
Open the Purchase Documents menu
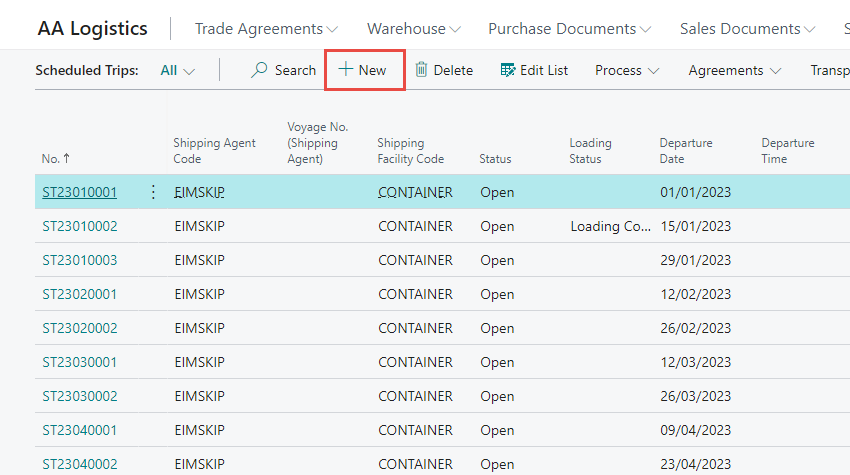(569, 29)
